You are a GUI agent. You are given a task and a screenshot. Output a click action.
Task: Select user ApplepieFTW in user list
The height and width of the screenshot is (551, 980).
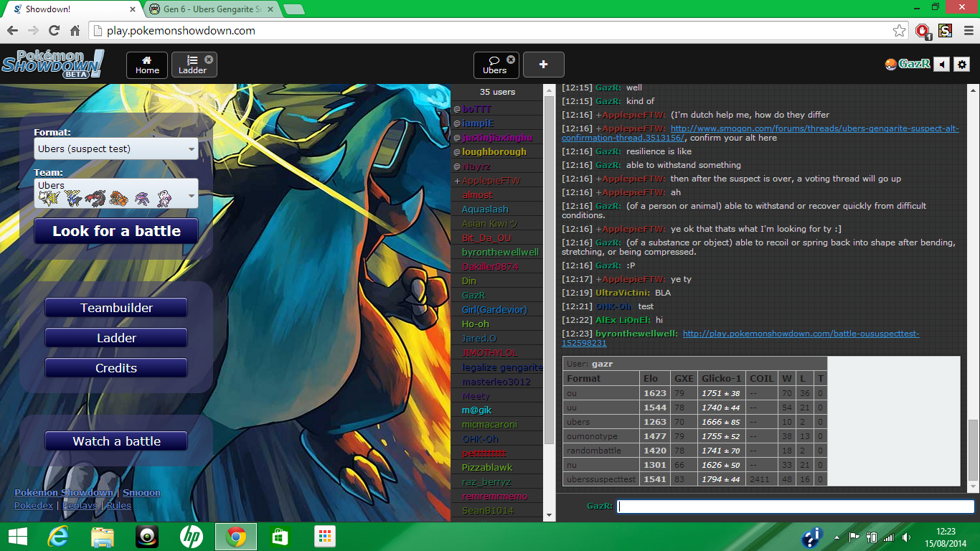(x=497, y=180)
